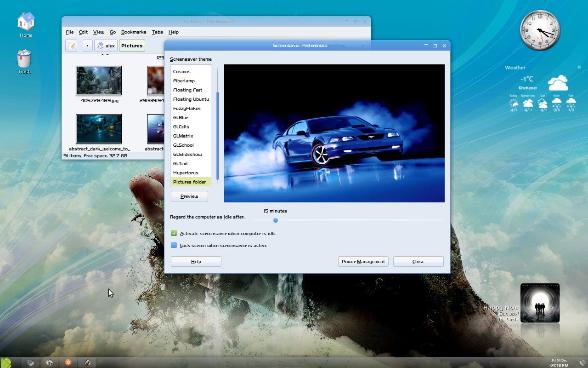This screenshot has height=368, width=588.
Task: Select Cosmos screensaver theme
Action: point(191,72)
